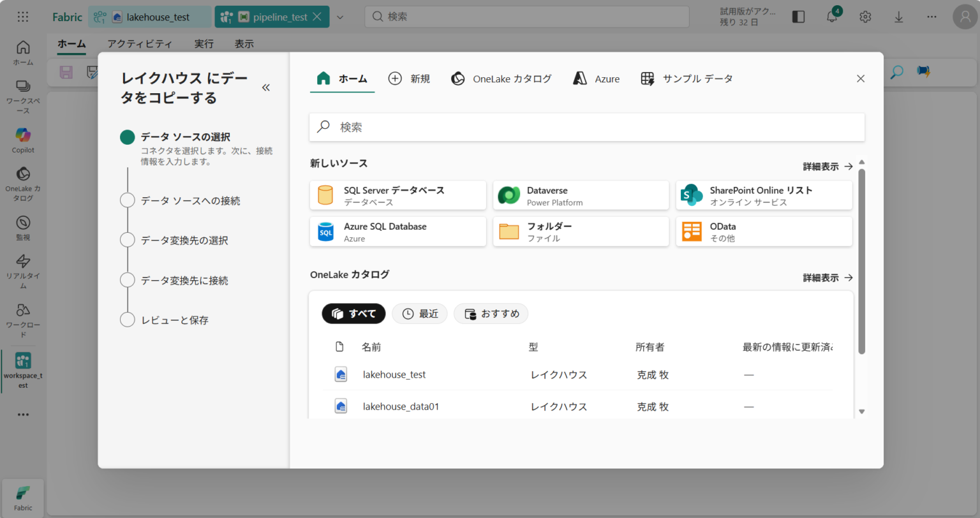Open Copilot from left sidebar
This screenshot has height=518, width=980.
tap(23, 140)
